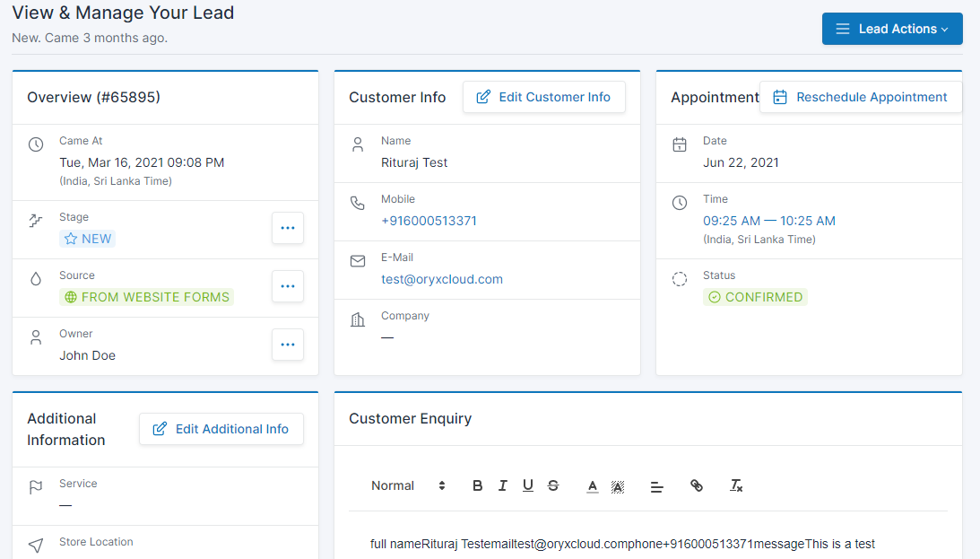Click Edit Additional Info button

(x=221, y=429)
